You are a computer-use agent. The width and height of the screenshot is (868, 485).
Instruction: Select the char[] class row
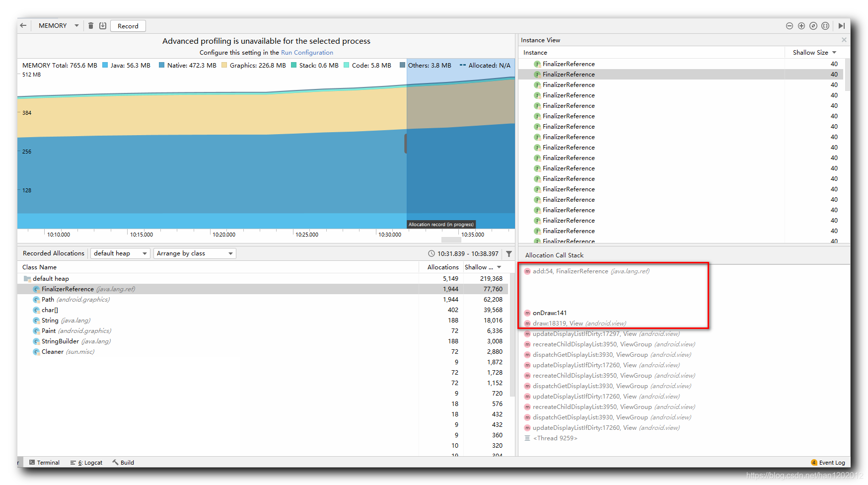(x=263, y=310)
